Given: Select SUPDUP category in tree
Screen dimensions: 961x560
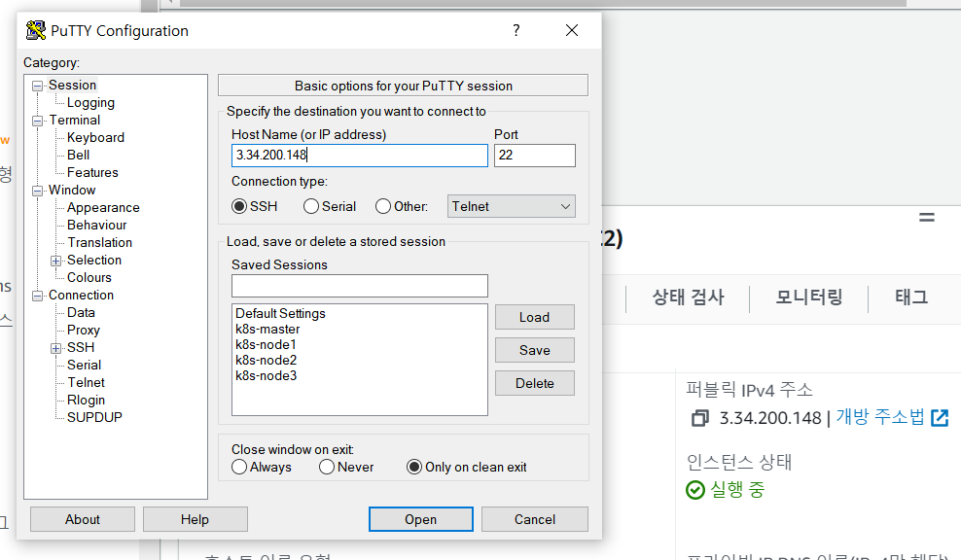Looking at the screenshot, I should click(x=94, y=417).
